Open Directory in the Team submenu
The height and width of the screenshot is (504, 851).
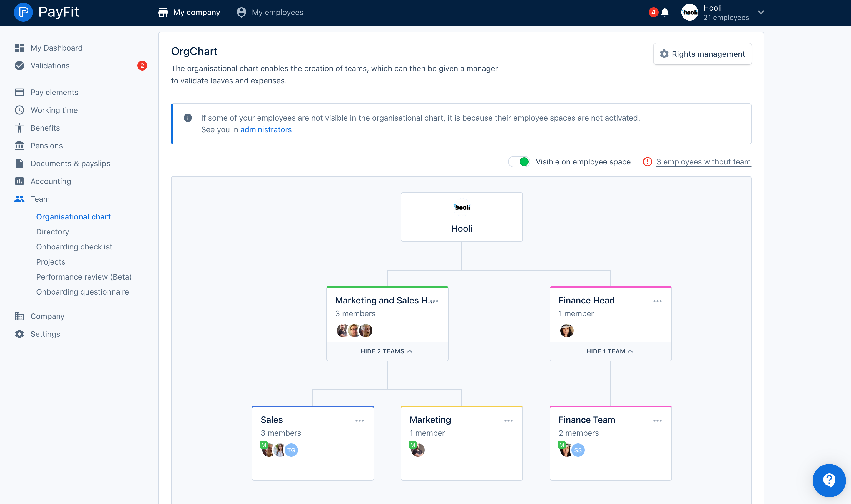point(53,232)
